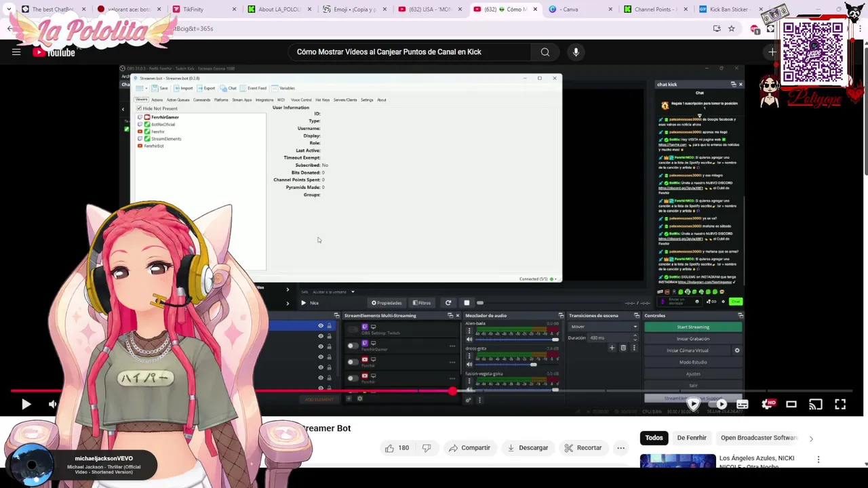Image resolution: width=868 pixels, height=488 pixels.
Task: Open three-dot menu on FenrhirGamer stream row
Action: 452,346
